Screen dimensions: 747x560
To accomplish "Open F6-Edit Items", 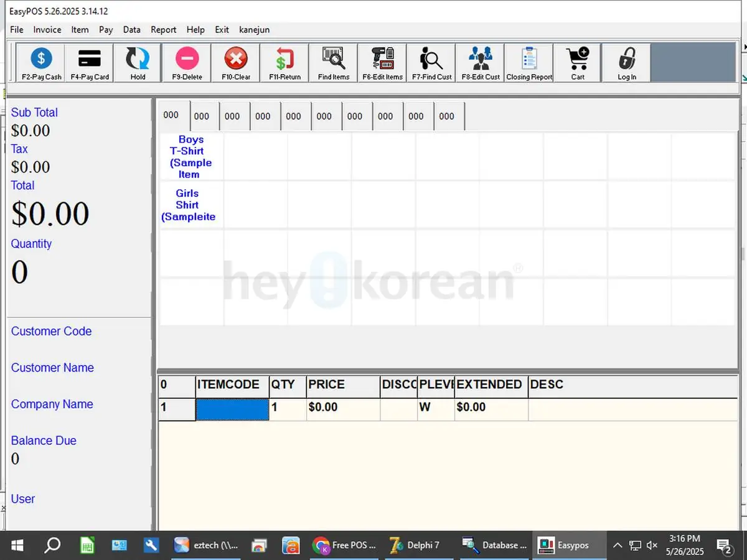I will (x=382, y=63).
